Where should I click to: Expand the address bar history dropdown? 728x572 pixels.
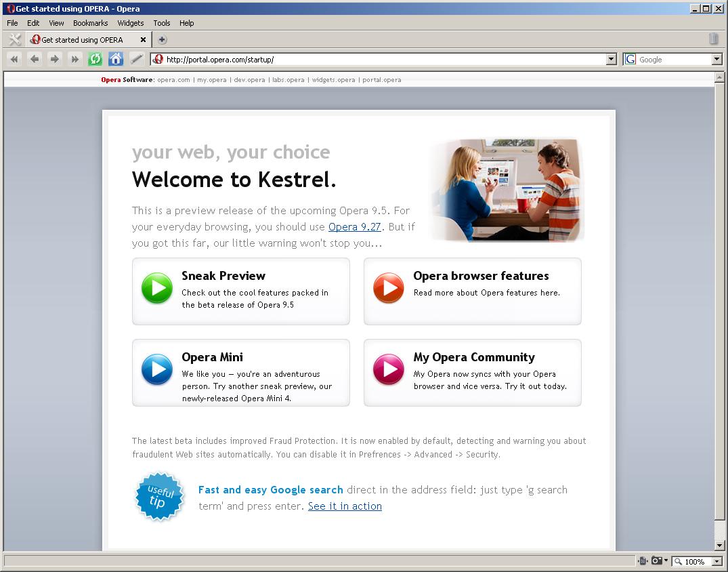click(x=612, y=60)
